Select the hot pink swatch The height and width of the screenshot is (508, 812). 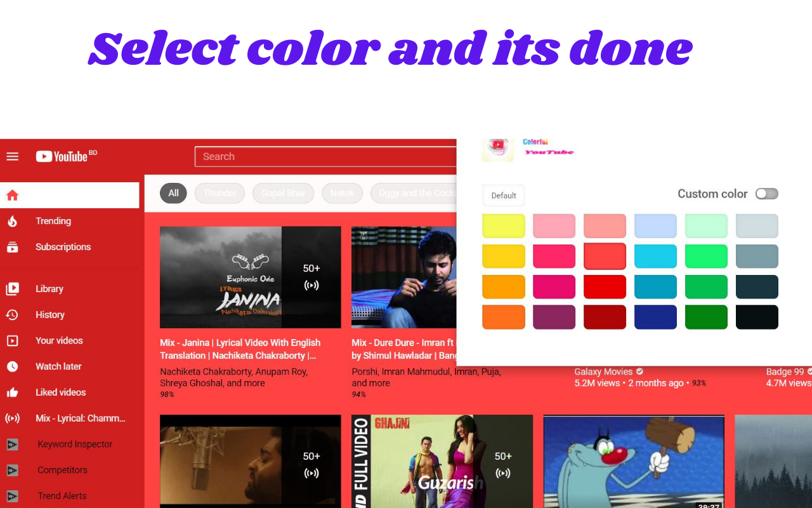click(554, 257)
